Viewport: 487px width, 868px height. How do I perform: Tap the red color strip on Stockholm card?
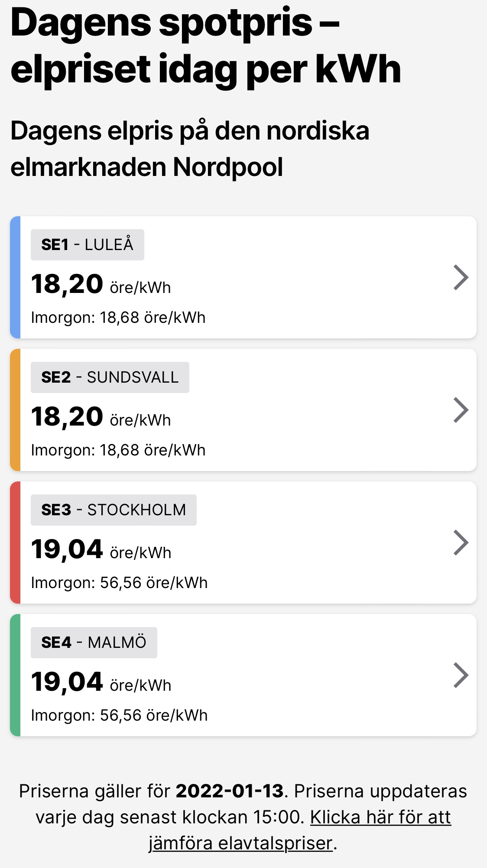15,543
